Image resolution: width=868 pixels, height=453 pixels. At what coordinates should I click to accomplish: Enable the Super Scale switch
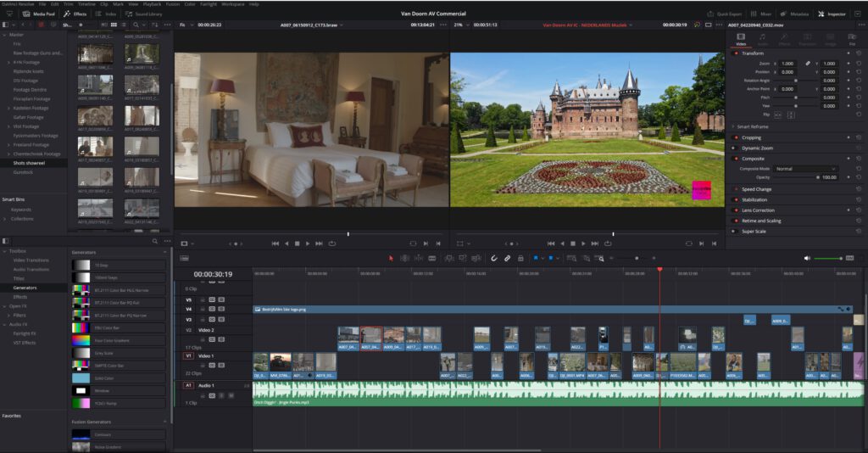[x=734, y=231]
